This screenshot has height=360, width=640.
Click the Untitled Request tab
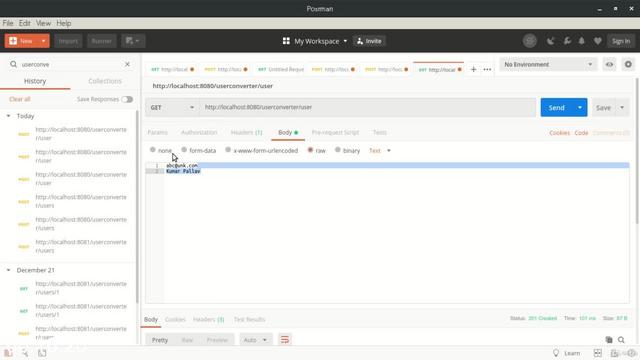click(x=281, y=69)
